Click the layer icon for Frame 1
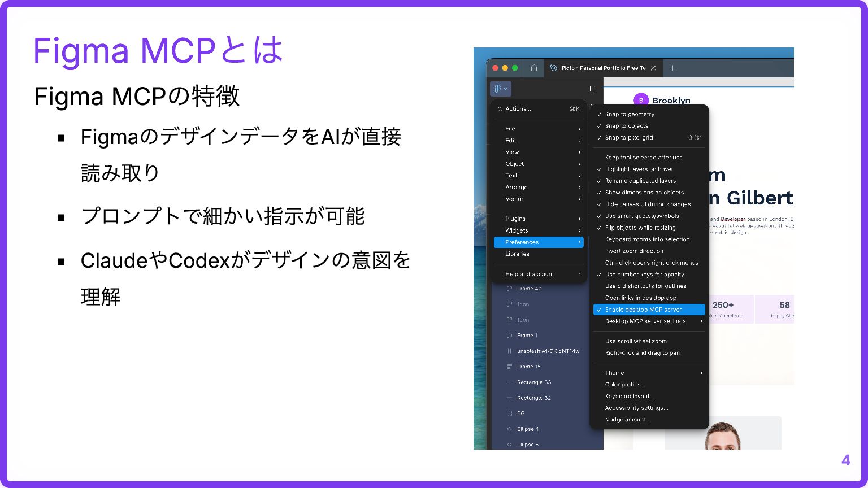 click(x=509, y=335)
